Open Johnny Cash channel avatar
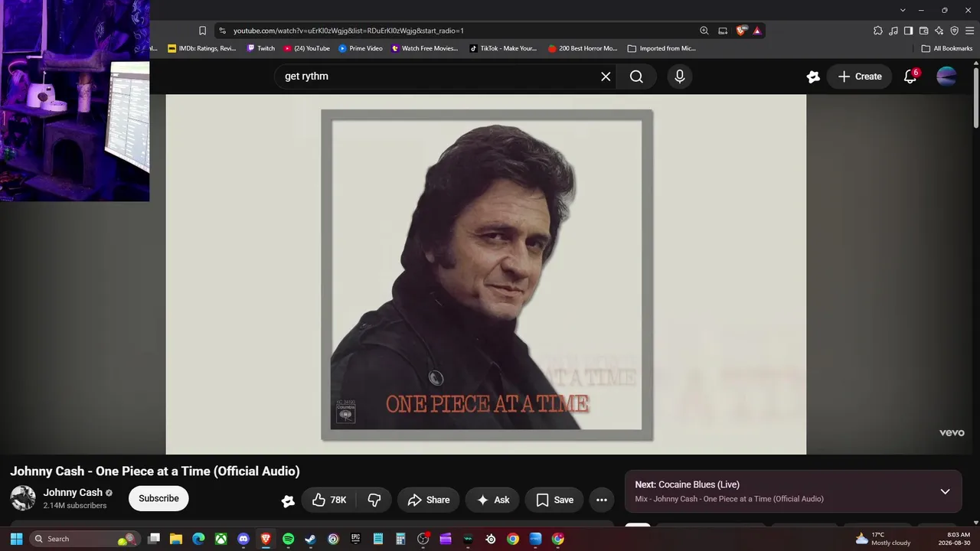The width and height of the screenshot is (980, 551). click(23, 498)
